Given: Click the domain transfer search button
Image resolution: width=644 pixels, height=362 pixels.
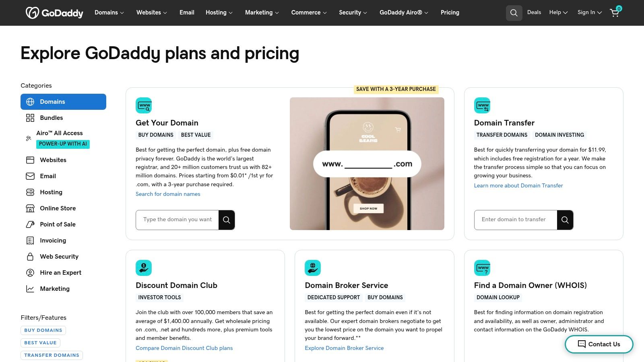Looking at the screenshot, I should [565, 220].
